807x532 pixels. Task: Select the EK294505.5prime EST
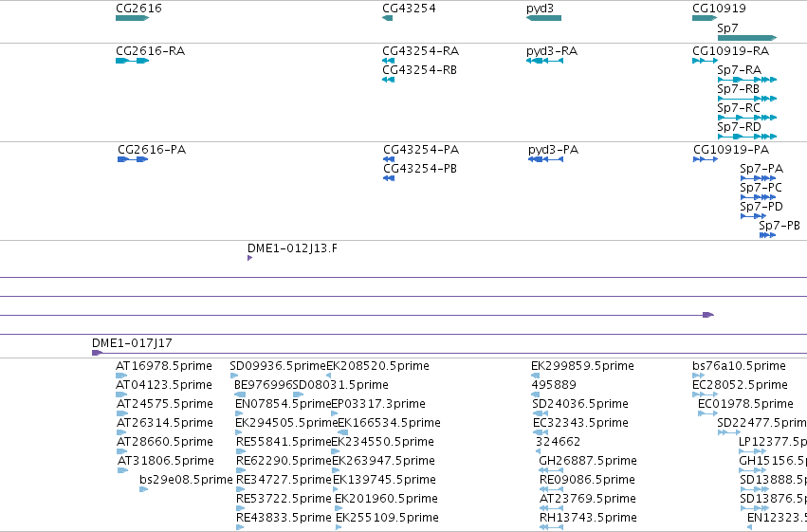pyautogui.click(x=239, y=432)
